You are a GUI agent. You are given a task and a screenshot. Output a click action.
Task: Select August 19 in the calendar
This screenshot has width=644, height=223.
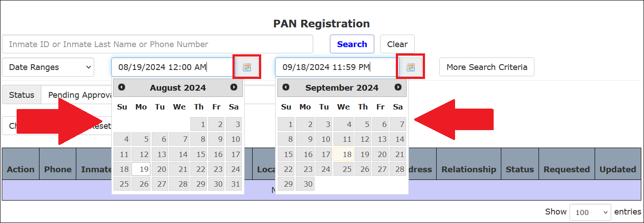pos(141,169)
